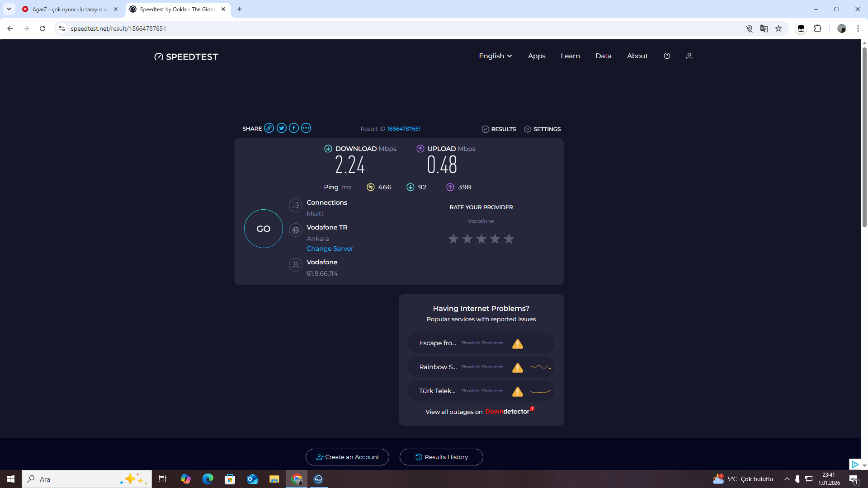Click the Speedtest logo
Screen dimensions: 868x488
tap(186, 56)
